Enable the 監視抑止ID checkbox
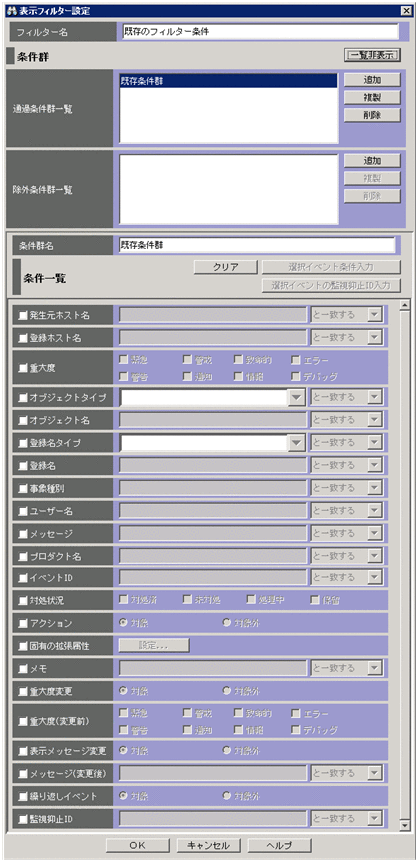Viewport: 419px width, 863px height. [x=23, y=819]
